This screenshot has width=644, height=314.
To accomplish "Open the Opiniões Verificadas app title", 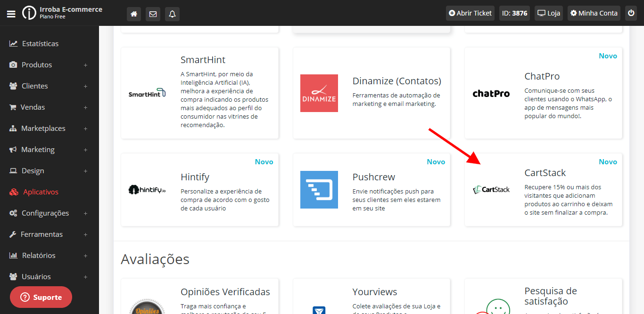I will tap(225, 292).
